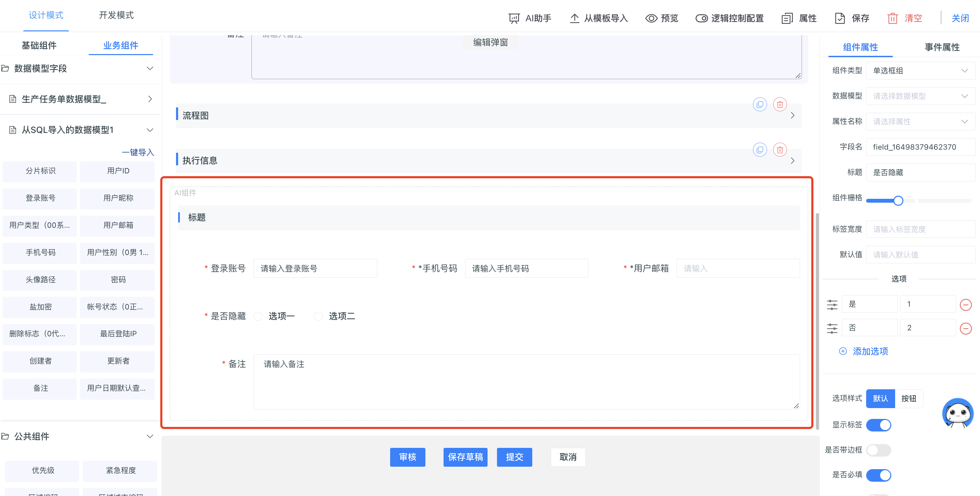980x496 pixels.
Task: Open the AI助手 assistant icon
Action: coord(514,18)
